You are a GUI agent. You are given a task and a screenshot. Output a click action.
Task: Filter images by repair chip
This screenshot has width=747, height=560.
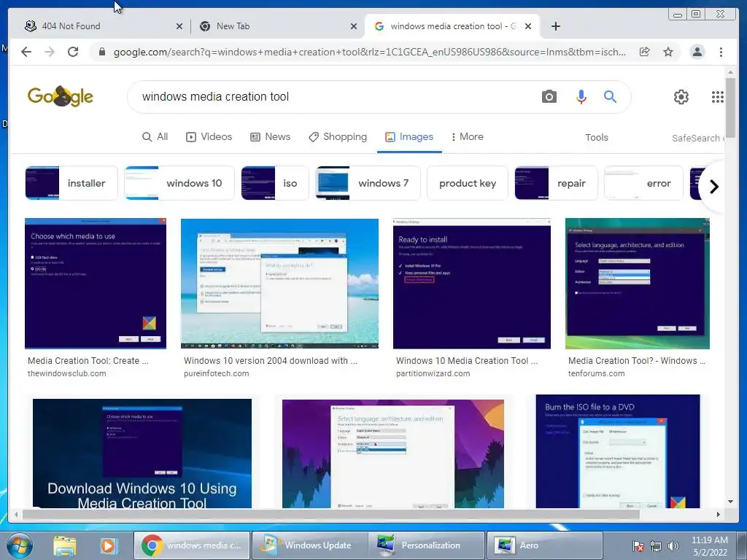coord(556,183)
